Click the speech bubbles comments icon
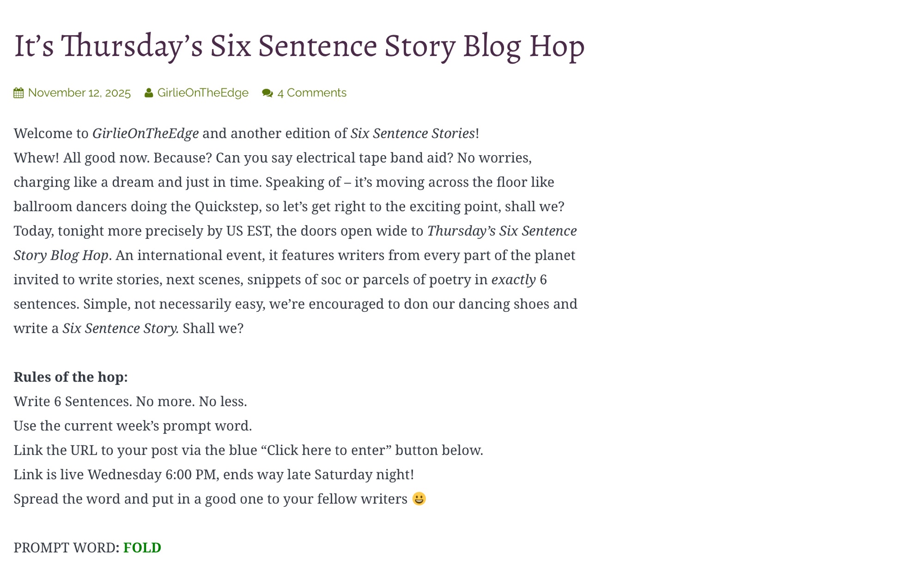This screenshot has height=565, width=924. 267,93
